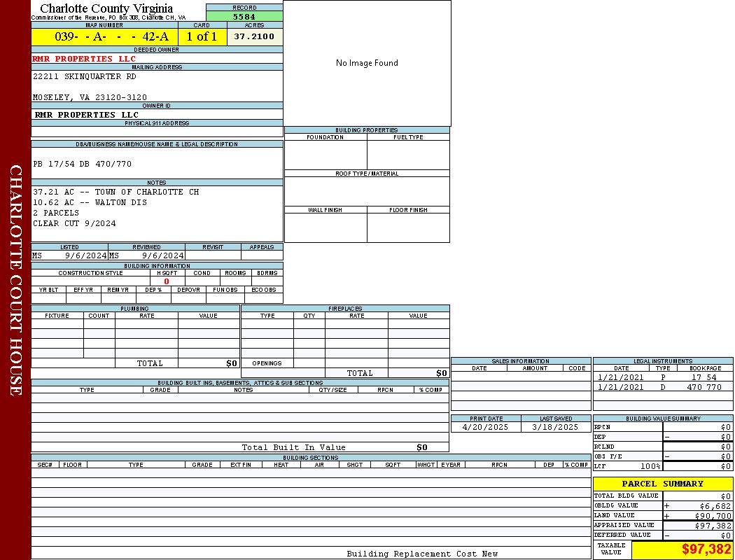Click the 'No Image Found' photo placeholder

pos(367,63)
